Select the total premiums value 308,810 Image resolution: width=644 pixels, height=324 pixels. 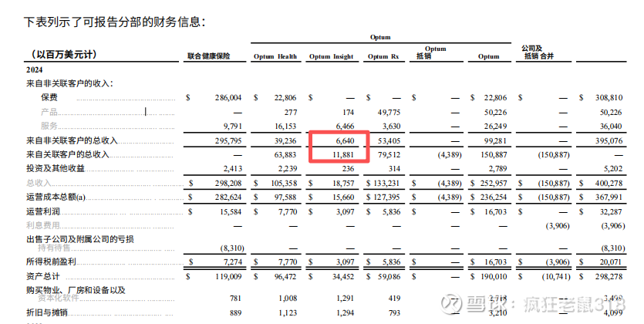(x=609, y=98)
